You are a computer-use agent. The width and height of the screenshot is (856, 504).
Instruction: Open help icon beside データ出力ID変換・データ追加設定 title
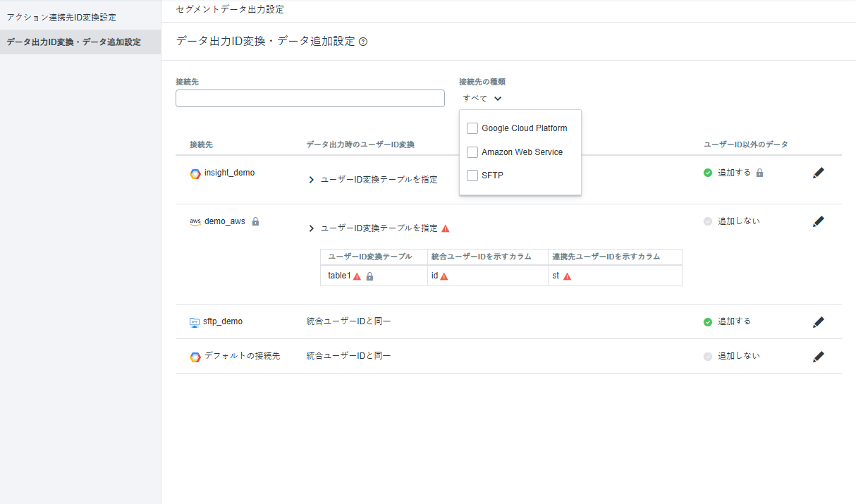pos(363,42)
